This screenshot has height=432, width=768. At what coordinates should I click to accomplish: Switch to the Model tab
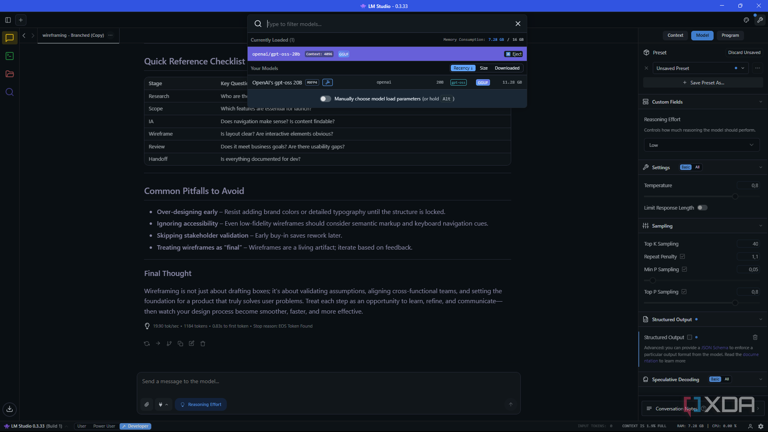(x=702, y=35)
